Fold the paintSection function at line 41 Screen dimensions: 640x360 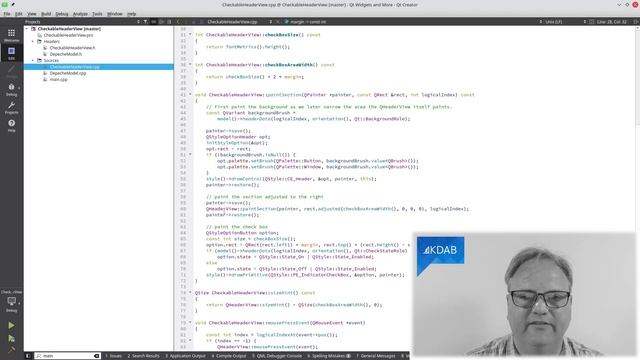190,94
